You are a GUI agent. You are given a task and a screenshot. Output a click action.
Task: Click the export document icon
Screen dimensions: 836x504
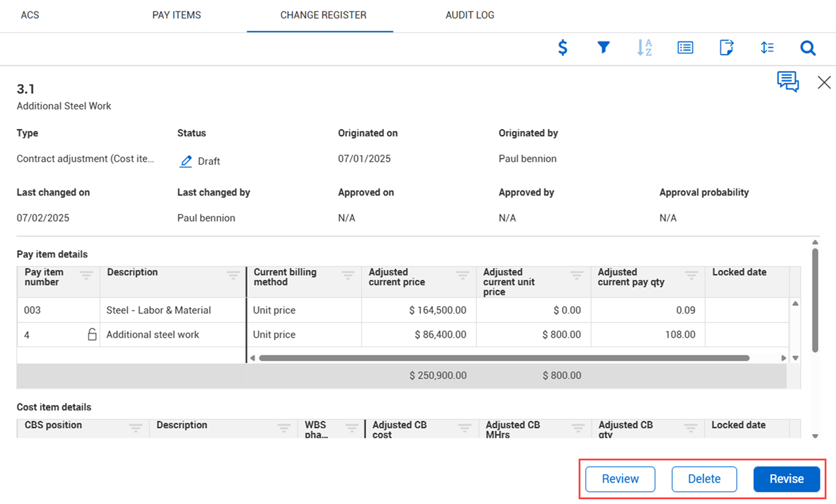click(x=726, y=48)
